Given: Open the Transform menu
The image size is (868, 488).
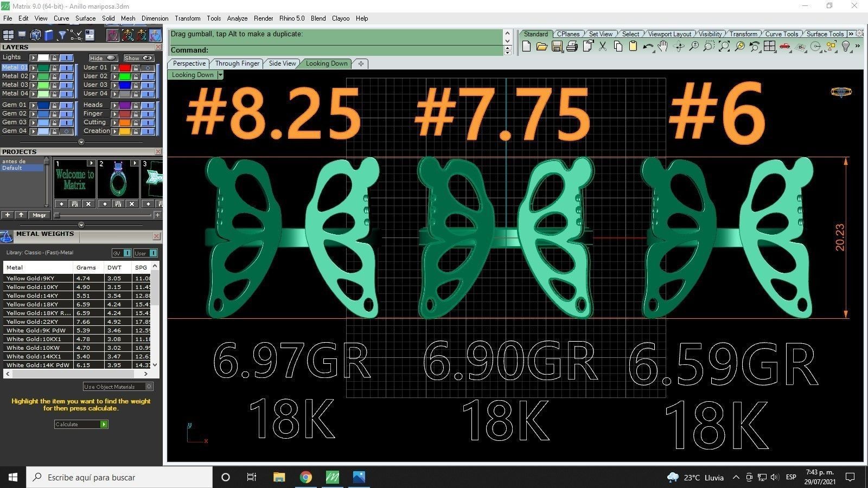Looking at the screenshot, I should click(x=187, y=18).
